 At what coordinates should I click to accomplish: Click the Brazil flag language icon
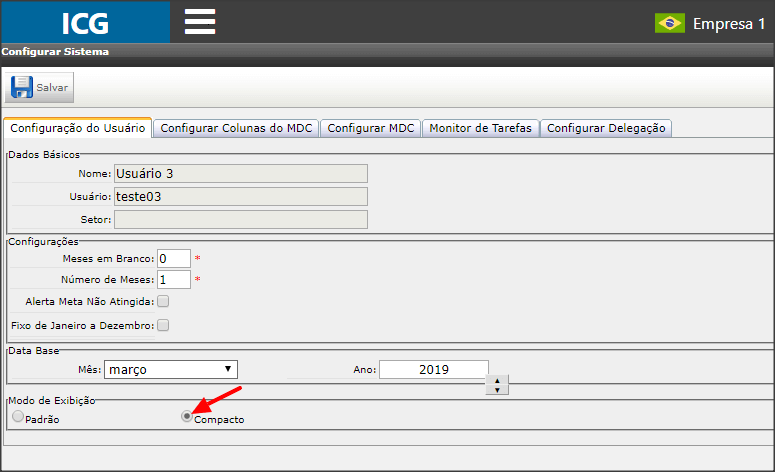pos(670,23)
